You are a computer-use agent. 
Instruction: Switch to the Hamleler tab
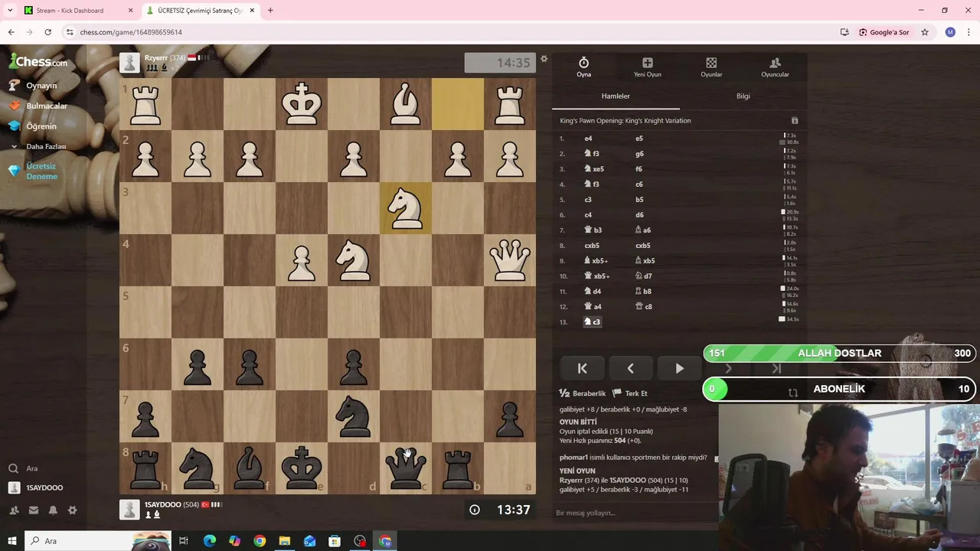pos(616,96)
